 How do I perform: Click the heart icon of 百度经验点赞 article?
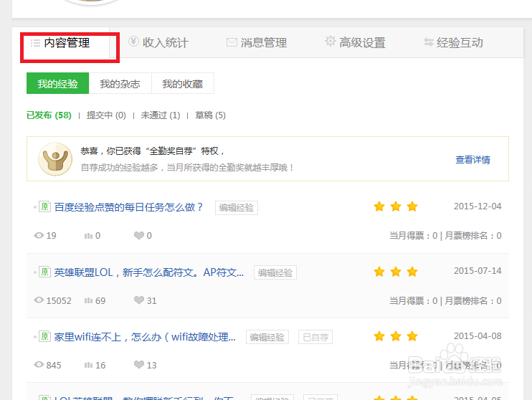(139, 235)
